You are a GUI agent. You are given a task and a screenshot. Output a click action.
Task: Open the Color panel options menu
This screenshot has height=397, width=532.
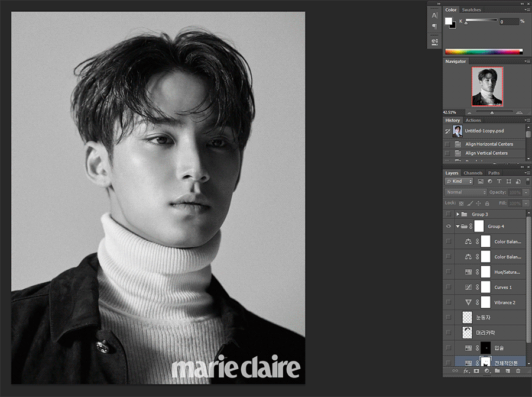click(x=527, y=10)
